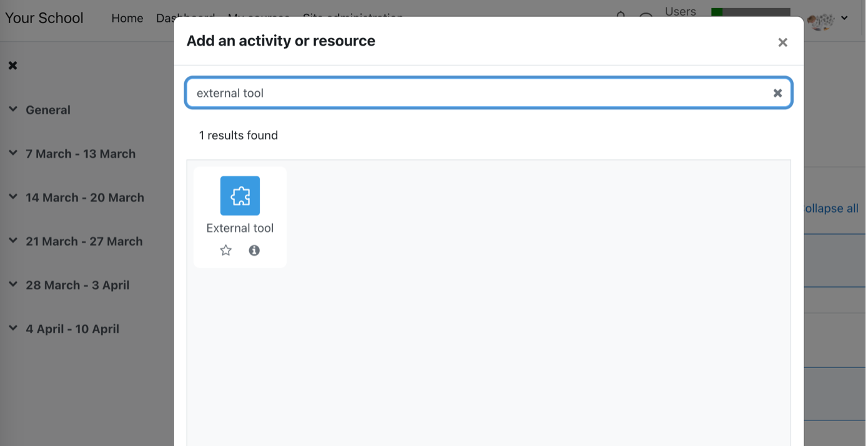This screenshot has width=868, height=446.
Task: Click the user avatar picture
Action: click(x=821, y=21)
